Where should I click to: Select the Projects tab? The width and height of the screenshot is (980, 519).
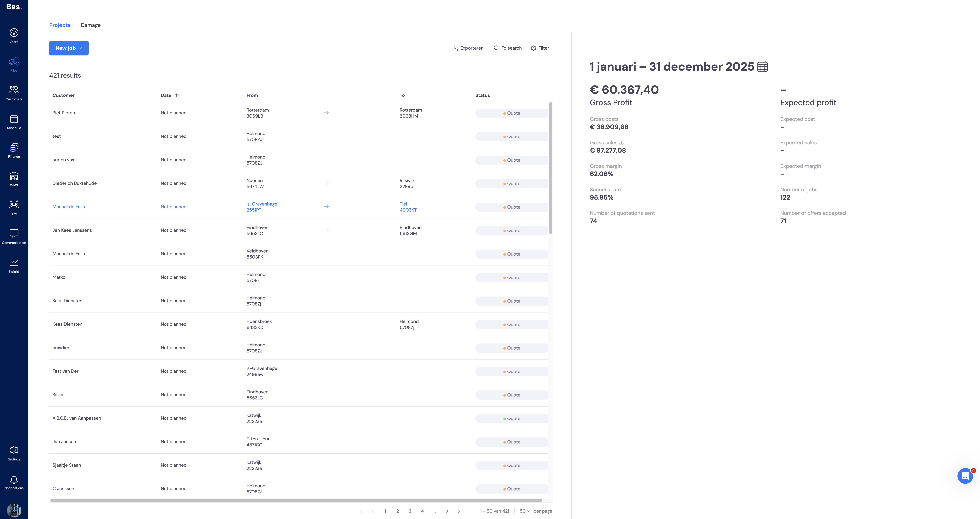point(60,25)
